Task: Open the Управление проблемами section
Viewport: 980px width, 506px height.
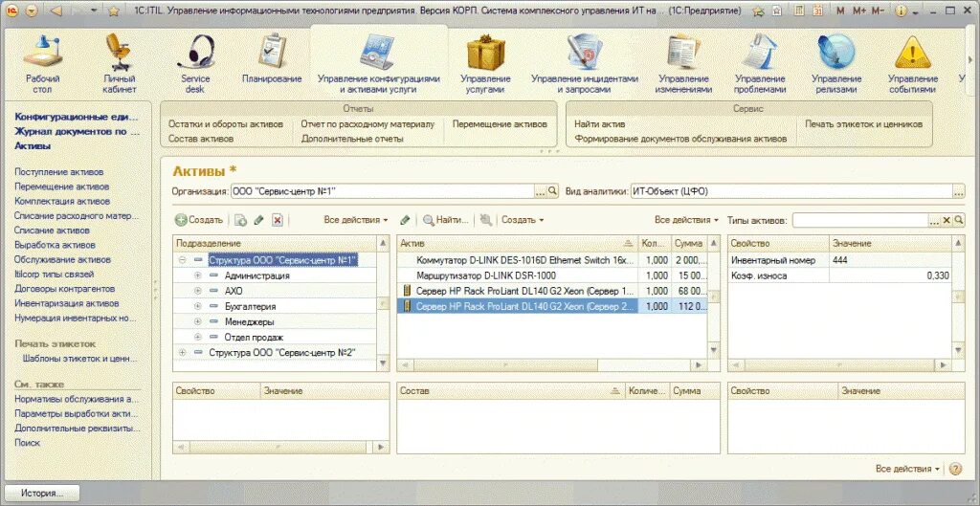Action: [759, 64]
